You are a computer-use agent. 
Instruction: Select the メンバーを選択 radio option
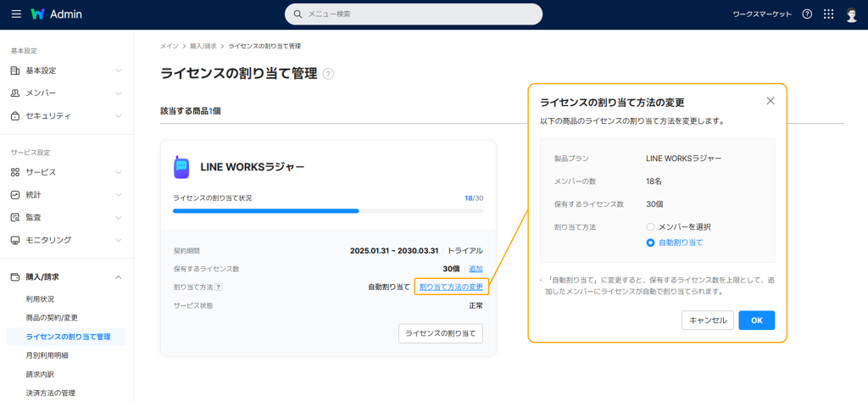click(x=650, y=227)
